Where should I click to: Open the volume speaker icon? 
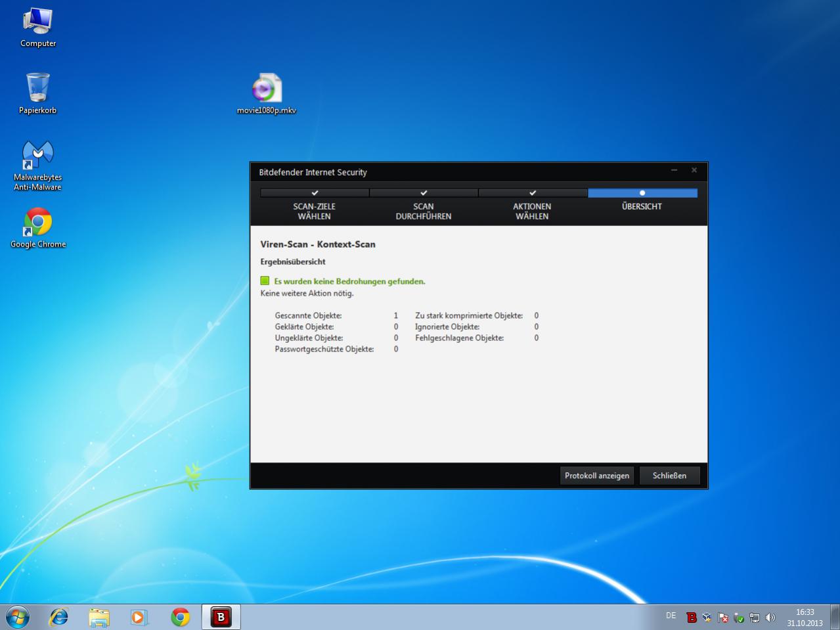click(x=770, y=618)
